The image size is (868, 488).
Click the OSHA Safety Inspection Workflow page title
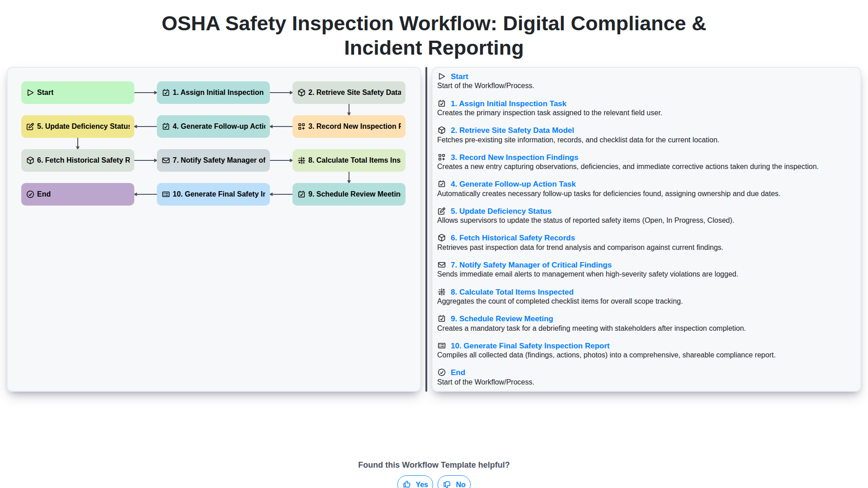(x=434, y=36)
